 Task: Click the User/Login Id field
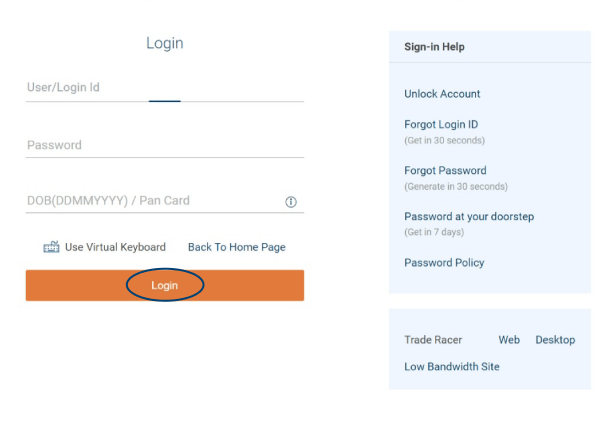click(164, 88)
